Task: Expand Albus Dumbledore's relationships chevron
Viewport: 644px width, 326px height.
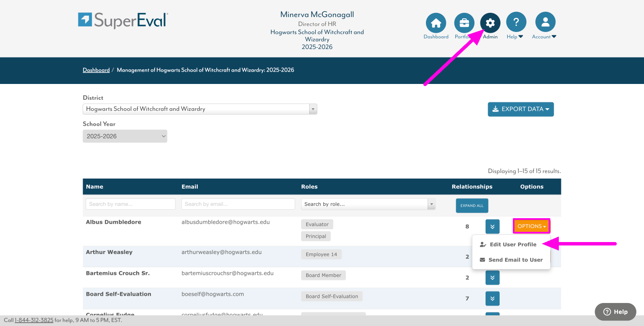Action: click(x=492, y=226)
